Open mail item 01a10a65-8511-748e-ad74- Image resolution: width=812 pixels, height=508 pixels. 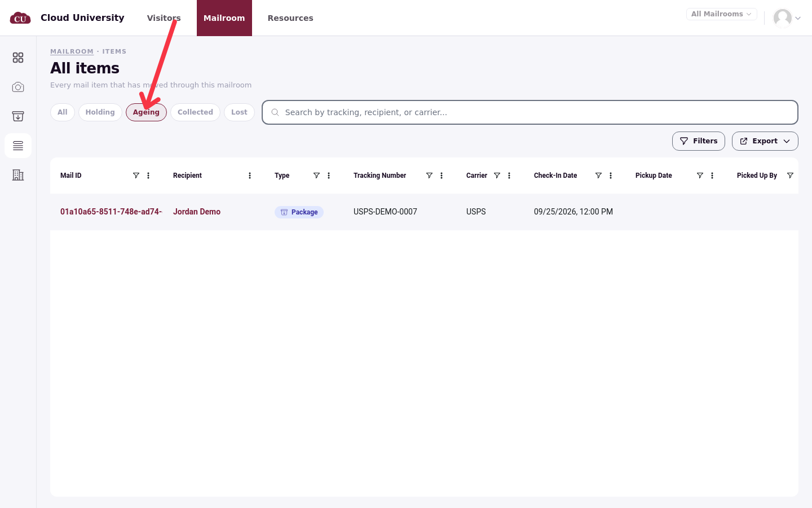[111, 212]
